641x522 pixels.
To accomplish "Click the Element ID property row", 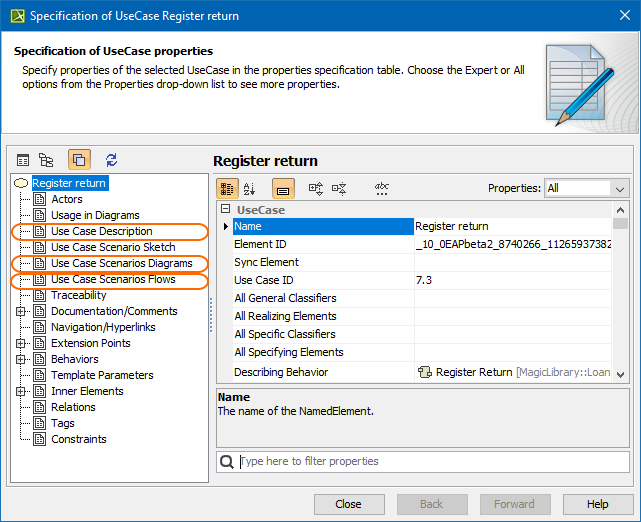I will click(x=422, y=244).
